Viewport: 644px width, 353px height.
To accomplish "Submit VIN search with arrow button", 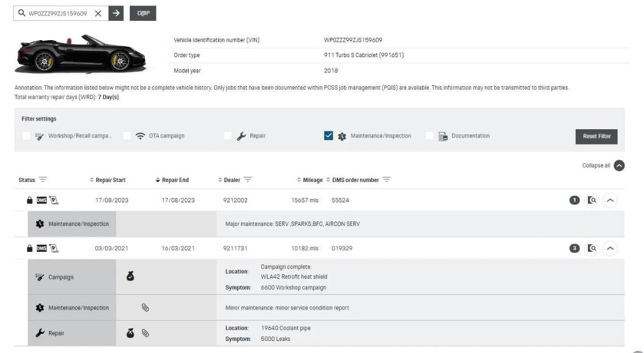I will point(116,13).
